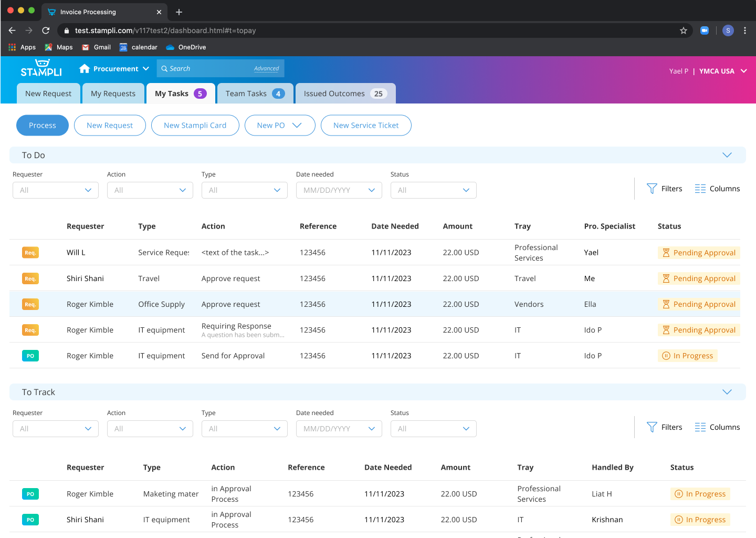The image size is (756, 538).
Task: Click the Req. badge in Will L row
Action: click(30, 253)
